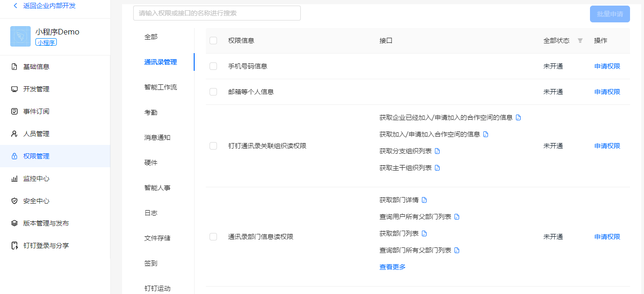Select the 日志 category tab
This screenshot has height=294, width=644.
(151, 213)
